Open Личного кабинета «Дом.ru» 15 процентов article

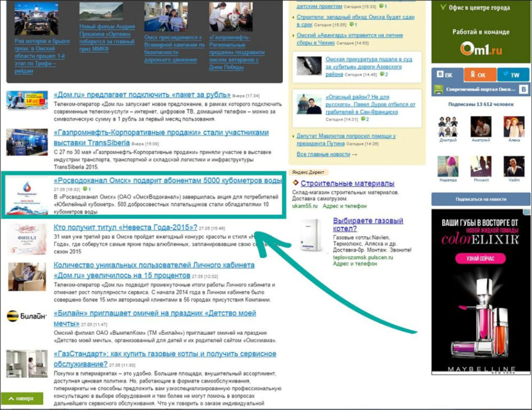(154, 270)
